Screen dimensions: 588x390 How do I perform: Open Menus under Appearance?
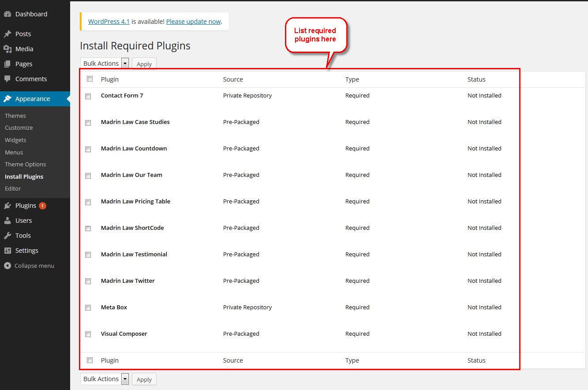tap(14, 152)
